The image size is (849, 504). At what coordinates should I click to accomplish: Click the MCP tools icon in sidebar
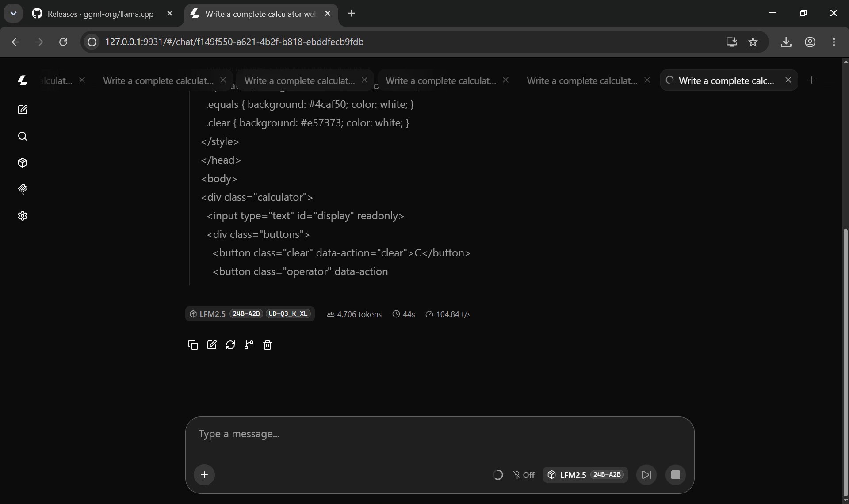pyautogui.click(x=23, y=189)
